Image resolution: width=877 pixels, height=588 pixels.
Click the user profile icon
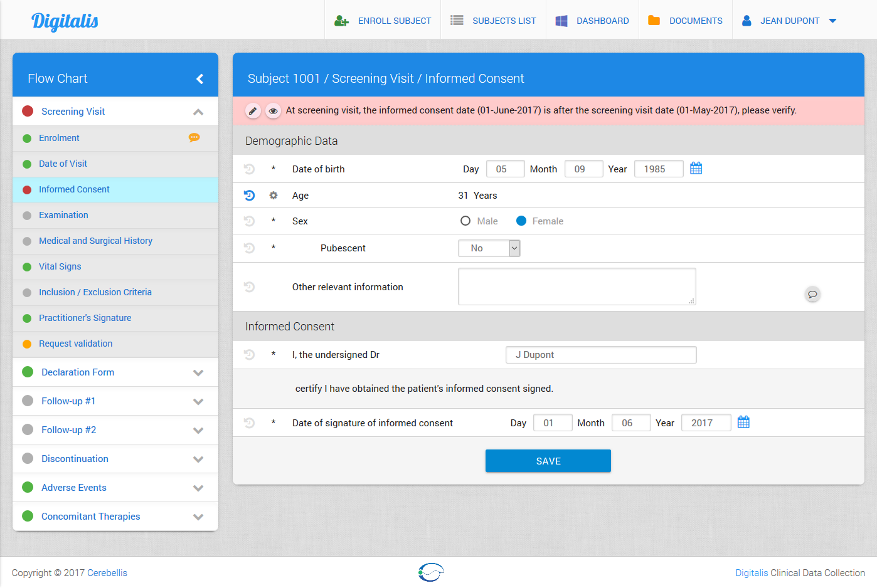tap(747, 21)
